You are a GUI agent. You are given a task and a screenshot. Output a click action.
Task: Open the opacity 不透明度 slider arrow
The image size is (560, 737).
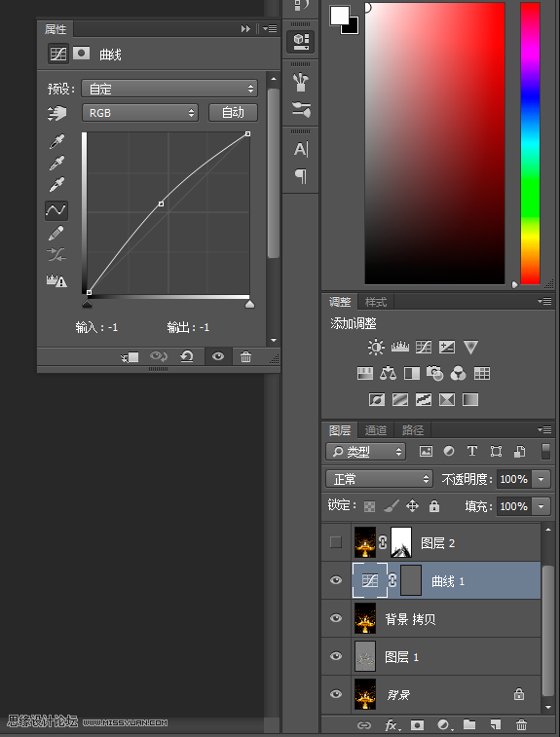tap(541, 479)
